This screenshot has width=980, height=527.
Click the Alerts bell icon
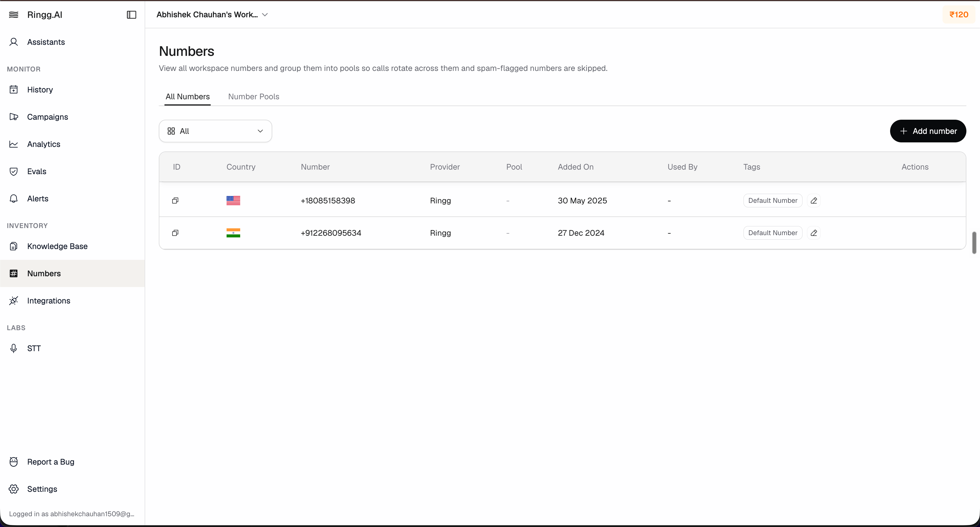(x=14, y=199)
